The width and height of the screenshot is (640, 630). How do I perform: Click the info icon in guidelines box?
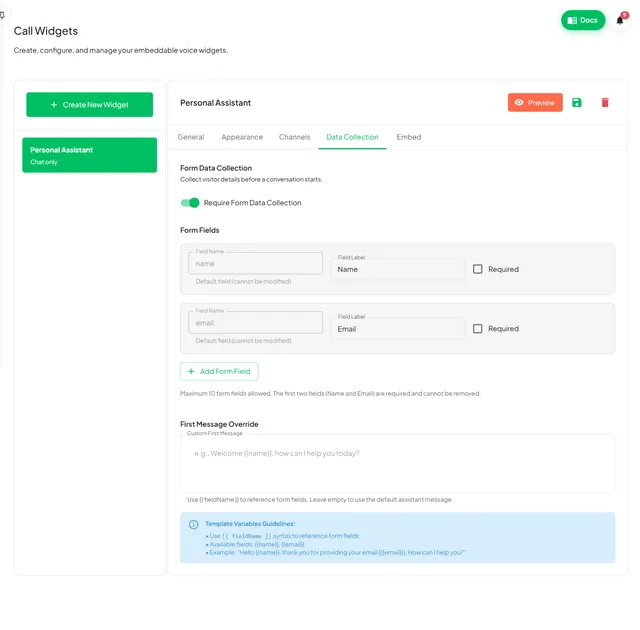(193, 524)
